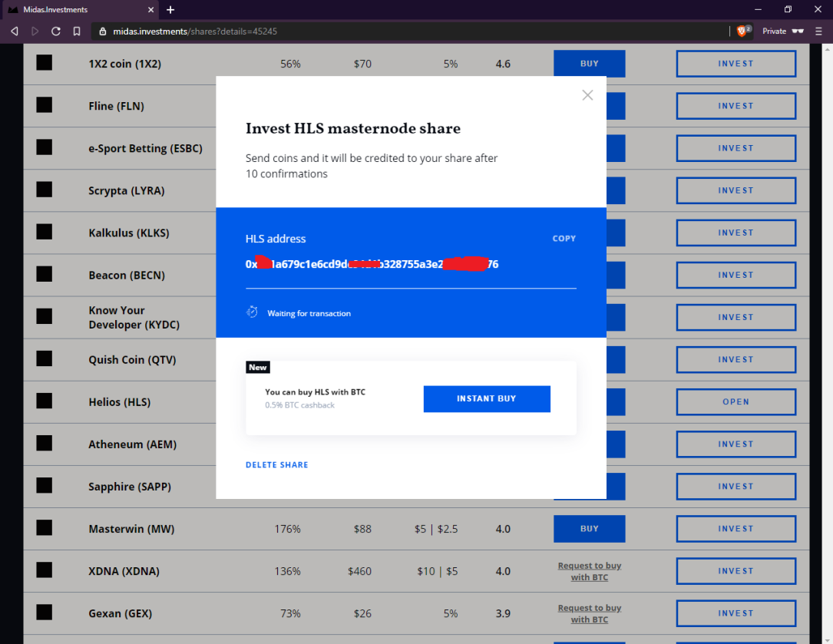Invest in Atheneum (AEM)

(735, 444)
